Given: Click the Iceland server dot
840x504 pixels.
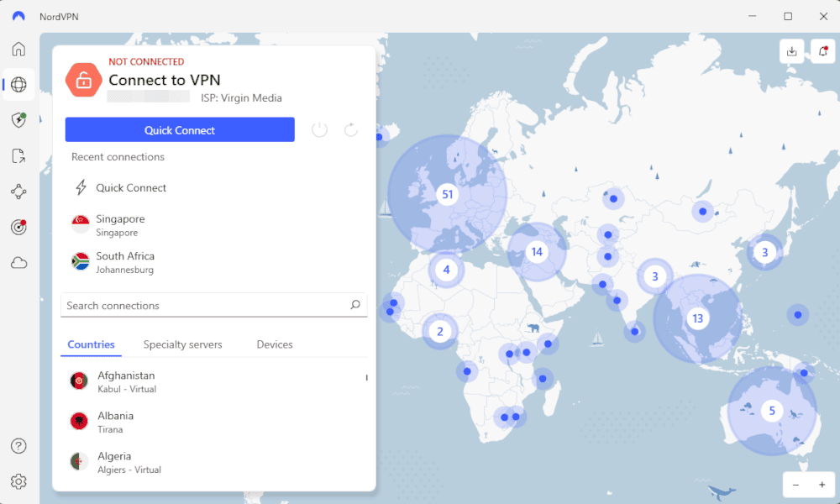Looking at the screenshot, I should 380,137.
